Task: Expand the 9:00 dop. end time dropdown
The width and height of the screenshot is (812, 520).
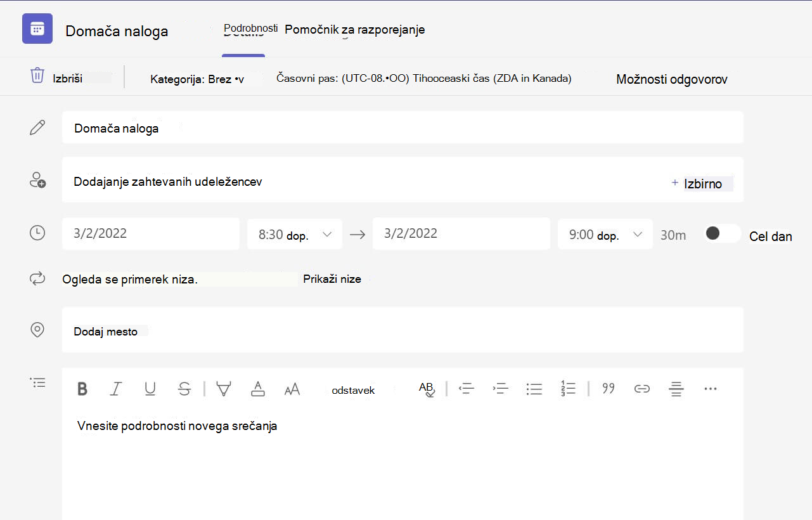Action: 605,234
